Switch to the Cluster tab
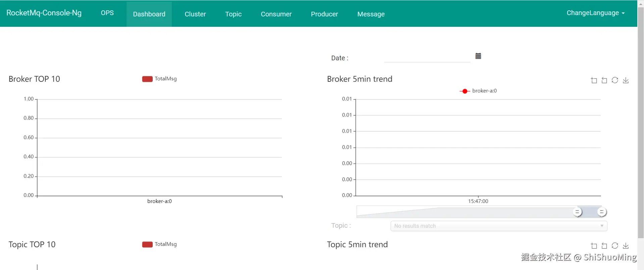The height and width of the screenshot is (270, 644). click(x=195, y=14)
